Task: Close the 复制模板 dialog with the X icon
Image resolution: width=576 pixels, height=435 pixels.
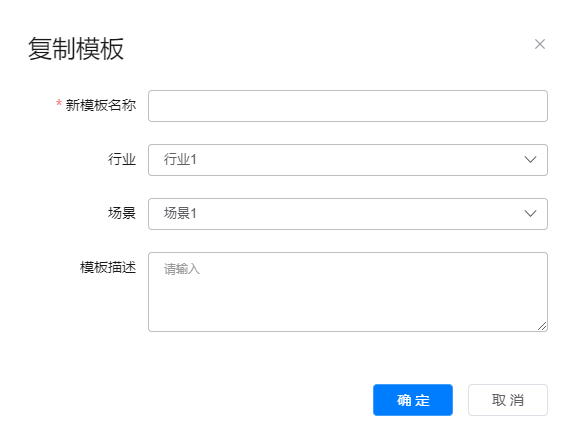Action: tap(540, 44)
